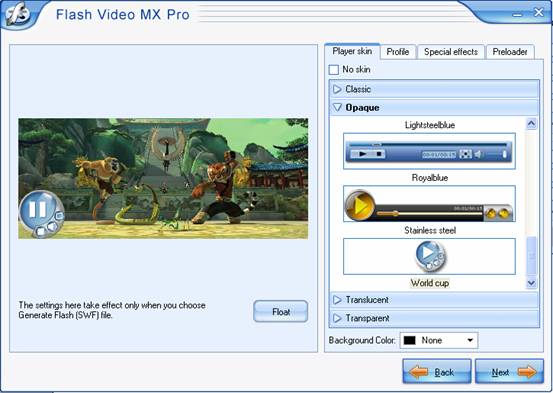Screen dimensions: 553x393
Task: Click the skin list scrollbar thumb
Action: tap(531, 256)
